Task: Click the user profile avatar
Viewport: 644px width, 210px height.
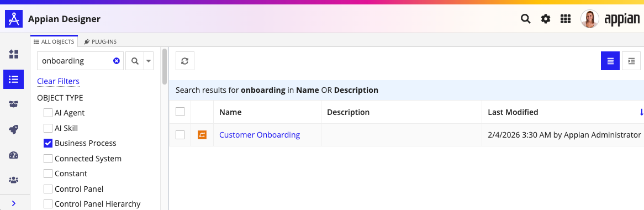Action: [x=590, y=19]
